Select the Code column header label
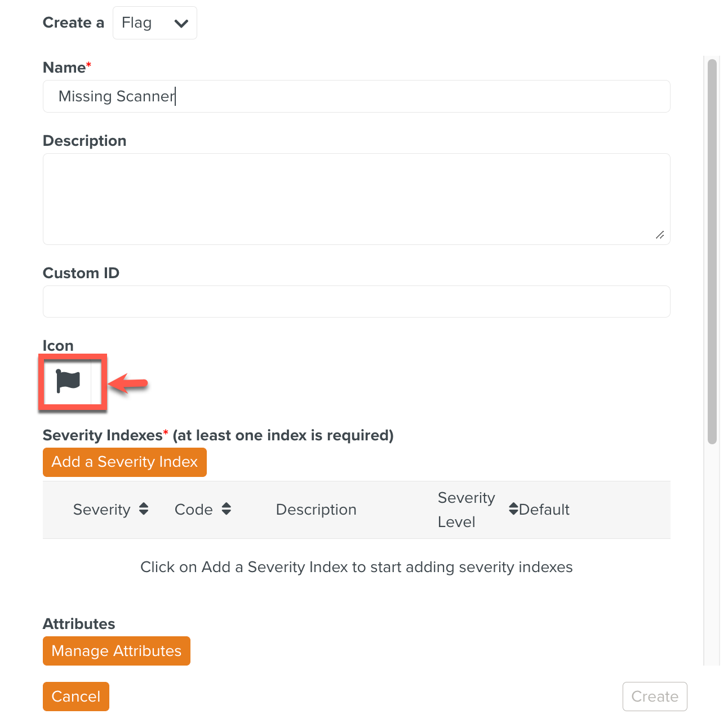The image size is (728, 723). (193, 510)
